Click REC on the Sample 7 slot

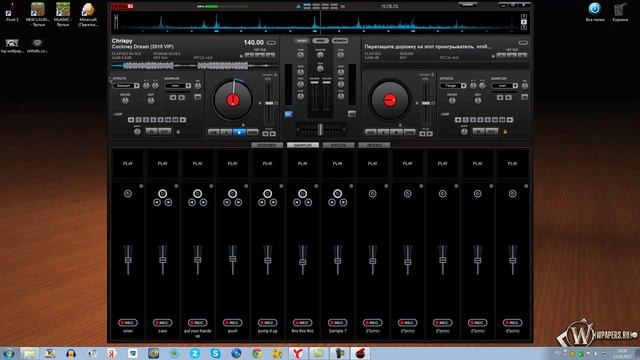tap(338, 322)
